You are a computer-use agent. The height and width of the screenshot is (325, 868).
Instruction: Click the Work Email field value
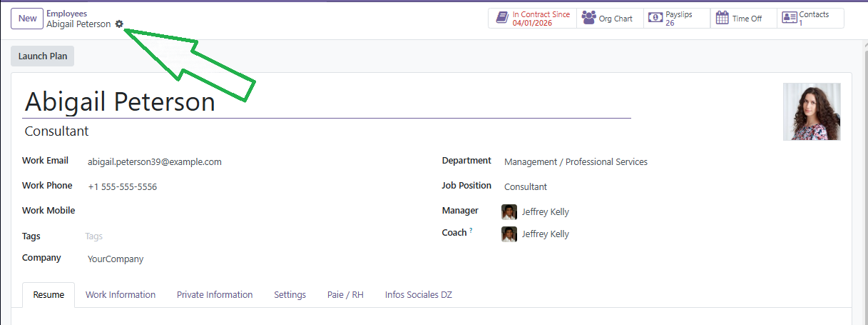point(155,162)
